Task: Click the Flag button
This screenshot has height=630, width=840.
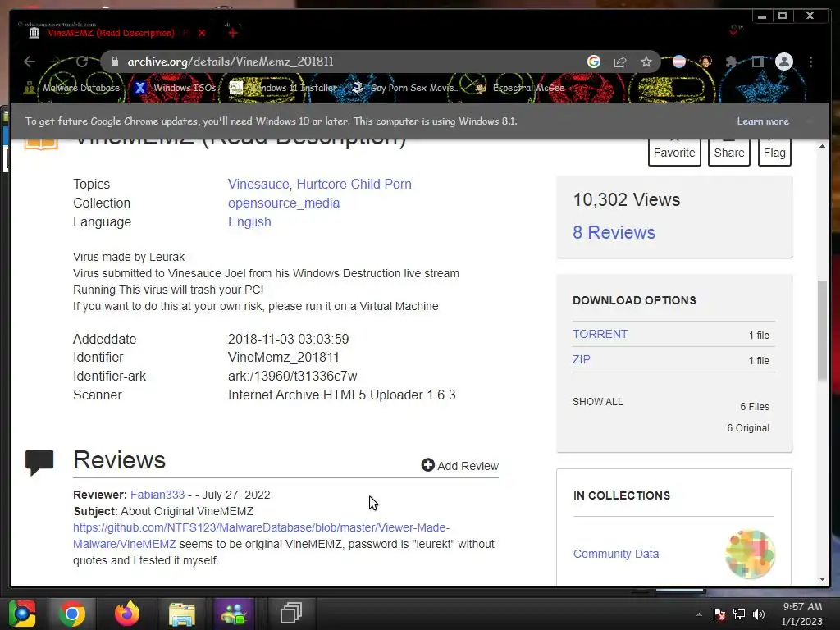Action: pyautogui.click(x=774, y=152)
